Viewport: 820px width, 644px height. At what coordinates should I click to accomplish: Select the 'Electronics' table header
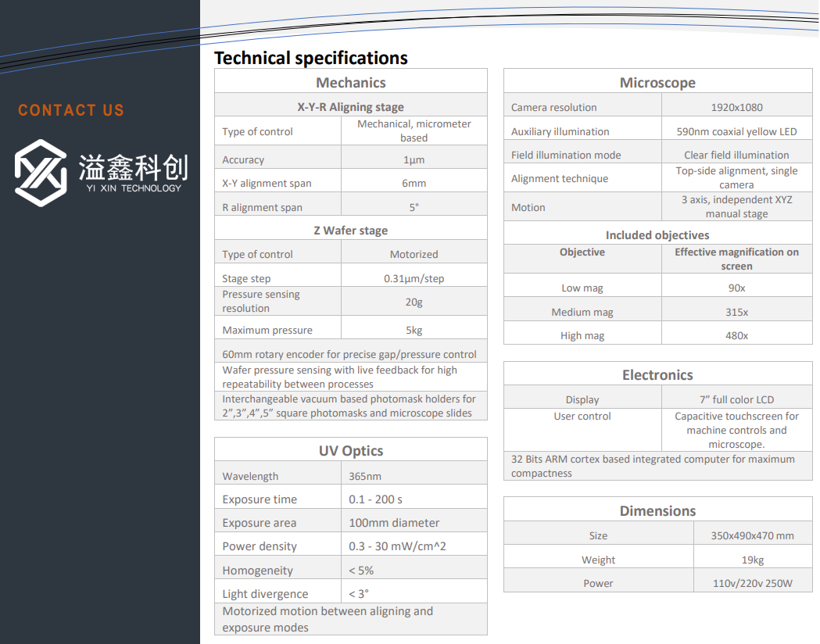(x=658, y=375)
